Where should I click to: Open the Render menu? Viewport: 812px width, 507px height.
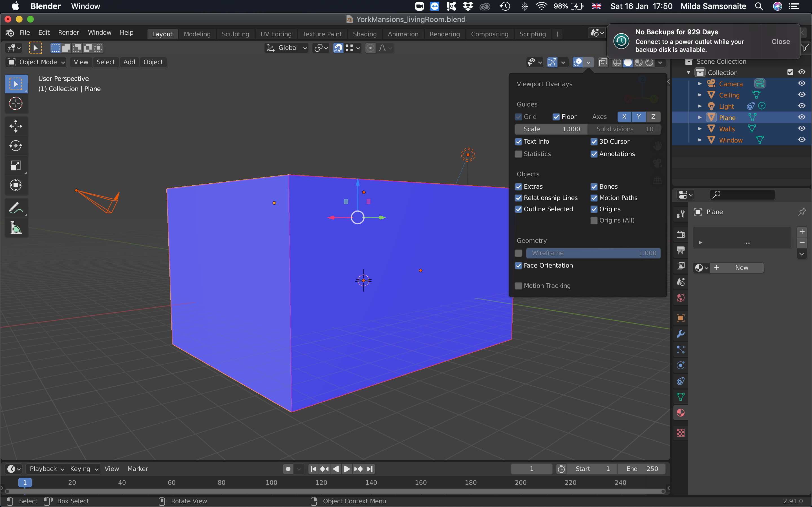[x=69, y=32]
